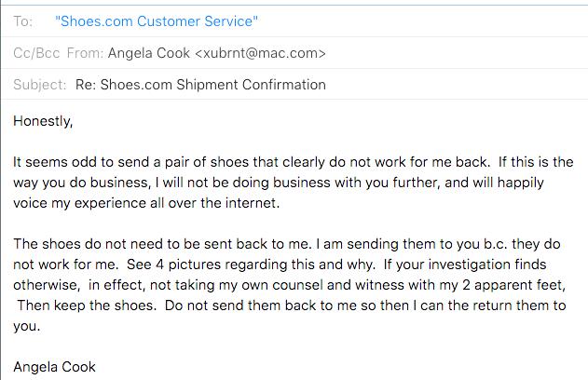588x380 pixels.
Task: Click the text "Then keep the shoes."
Action: coord(87,305)
